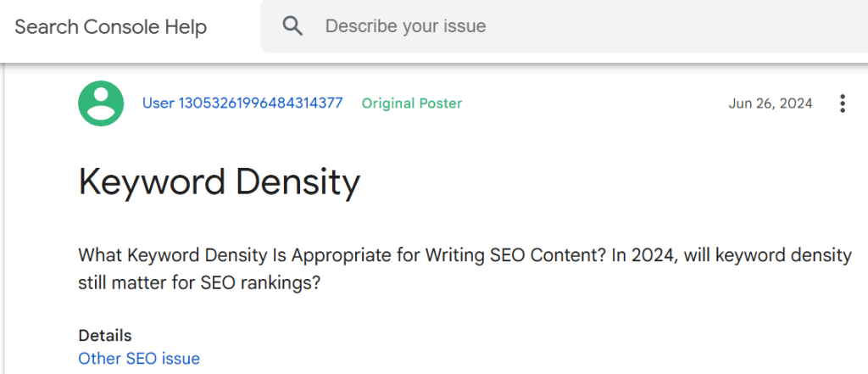
Task: Open the three-dot post options menu
Action: 842,103
